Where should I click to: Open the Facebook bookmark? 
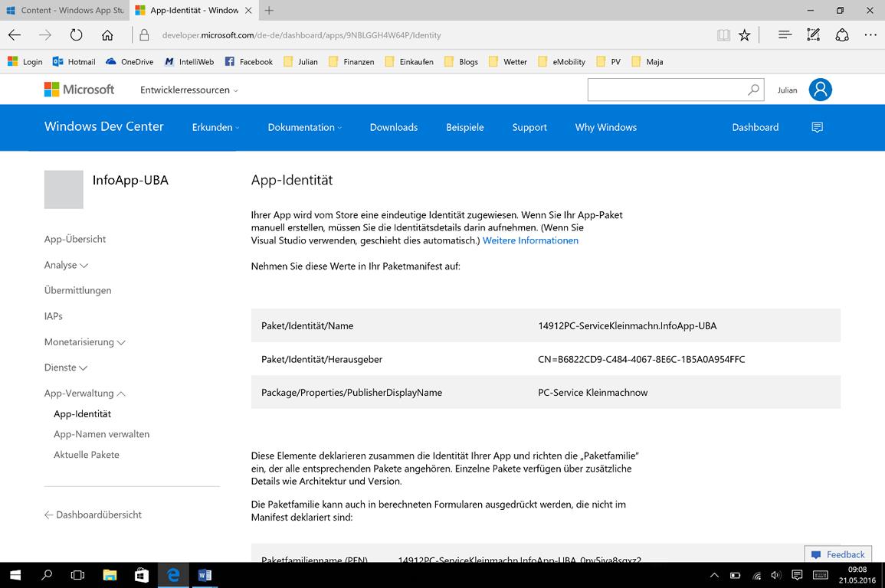pyautogui.click(x=249, y=62)
